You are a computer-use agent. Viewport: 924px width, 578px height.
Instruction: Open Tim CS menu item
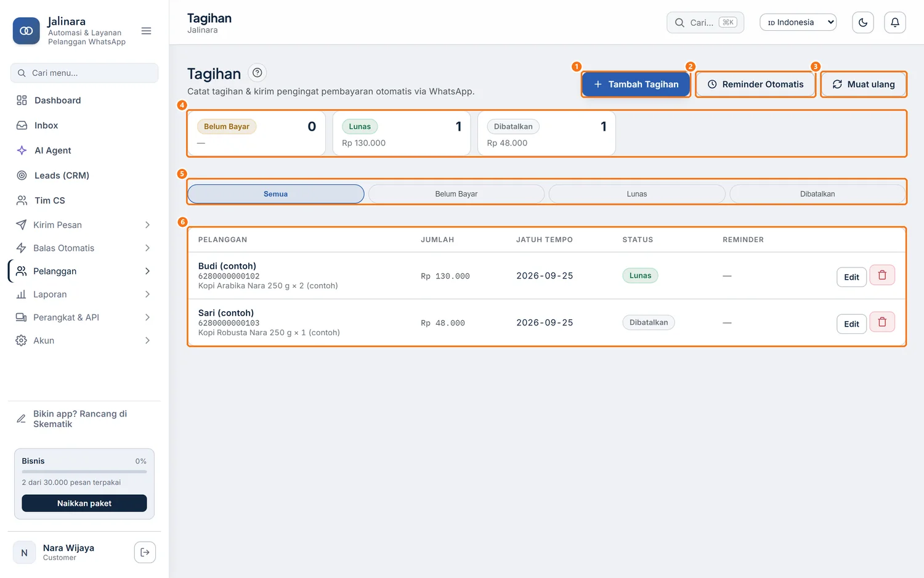(x=84, y=200)
